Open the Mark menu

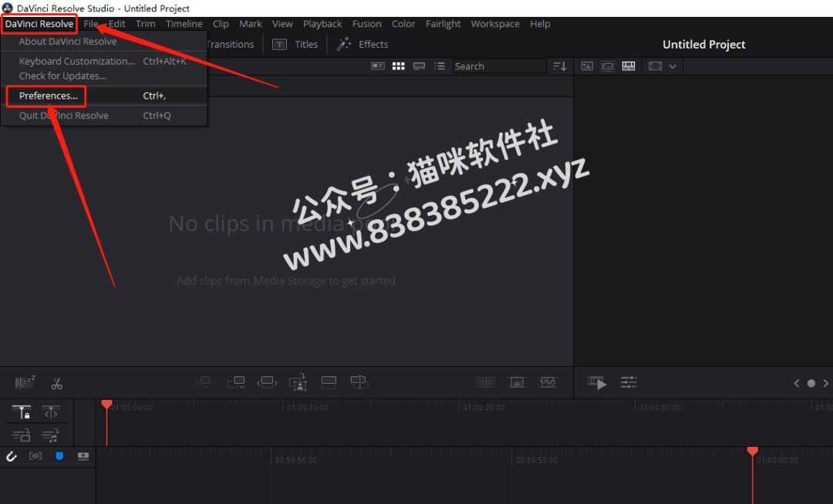tap(250, 24)
